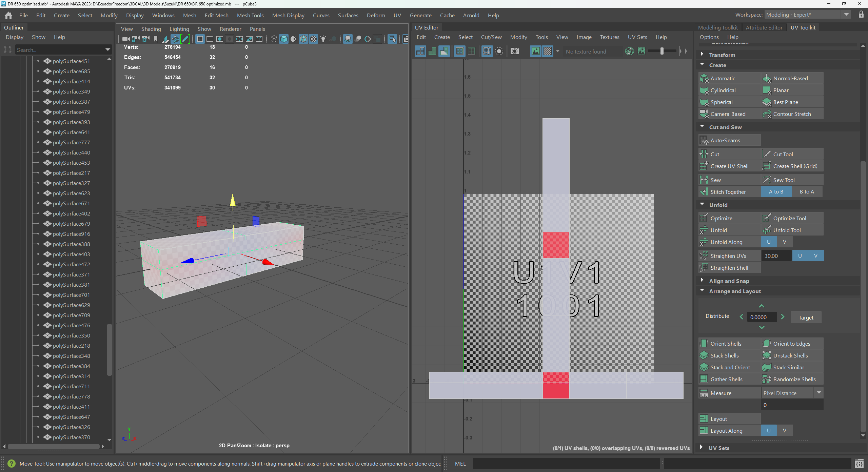868x472 pixels.
Task: Select polySurface451 in the Outliner
Action: (x=71, y=61)
